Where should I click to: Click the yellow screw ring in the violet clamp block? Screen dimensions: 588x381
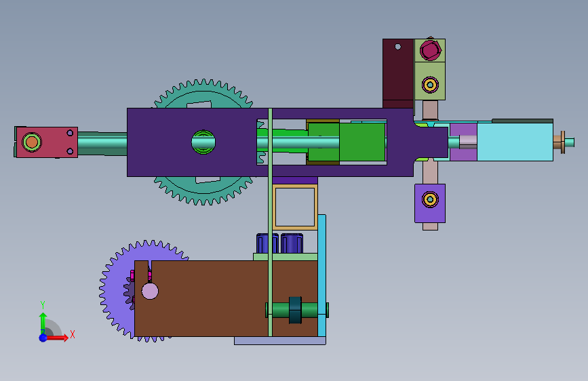pyautogui.click(x=430, y=199)
